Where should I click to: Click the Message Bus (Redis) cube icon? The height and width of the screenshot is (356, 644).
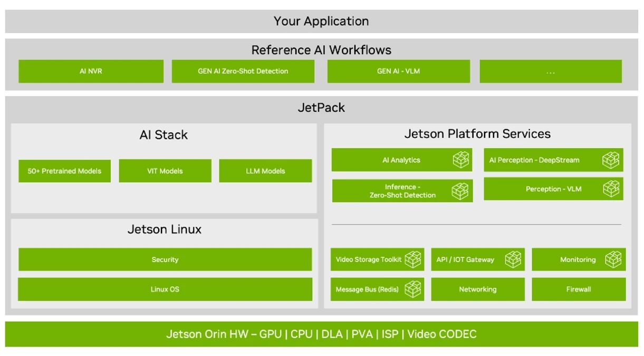pyautogui.click(x=413, y=289)
